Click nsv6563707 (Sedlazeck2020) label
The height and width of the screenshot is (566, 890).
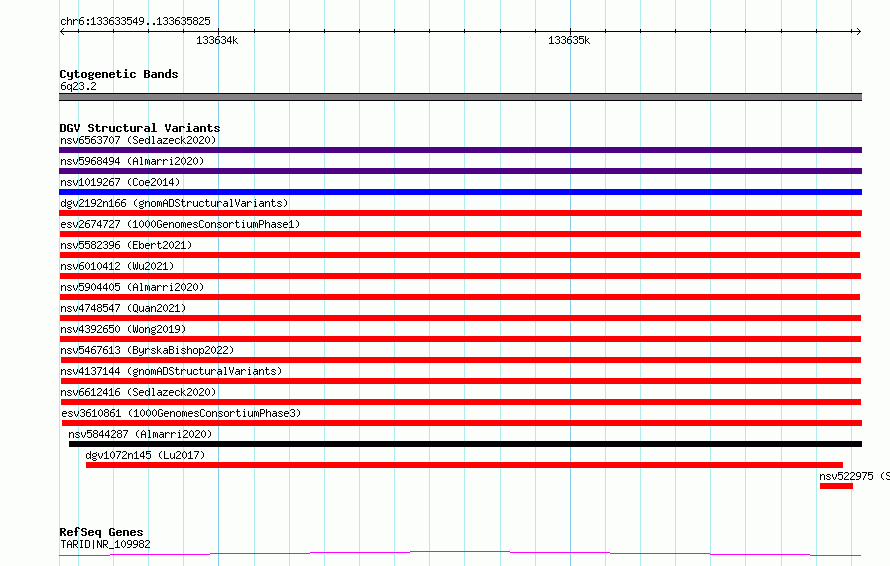[x=138, y=140]
